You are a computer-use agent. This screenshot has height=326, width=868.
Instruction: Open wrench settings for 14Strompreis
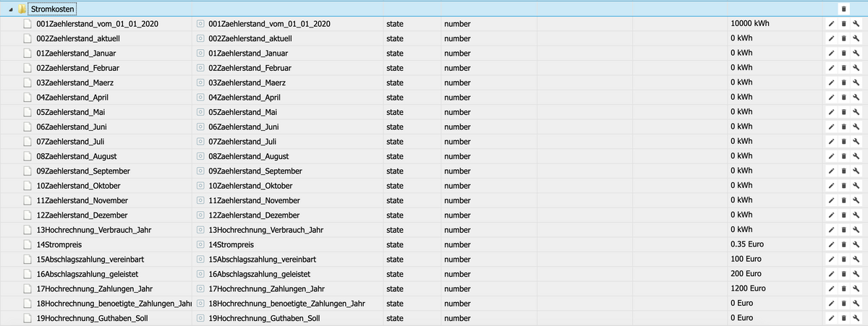tap(856, 244)
